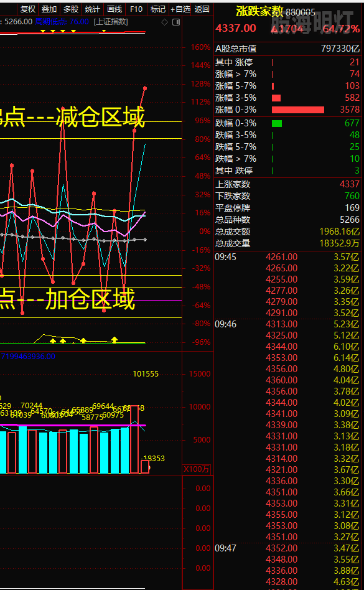This screenshot has height=590, width=364.
Task: Click the 平盘停牌 row label
Action: (x=233, y=208)
